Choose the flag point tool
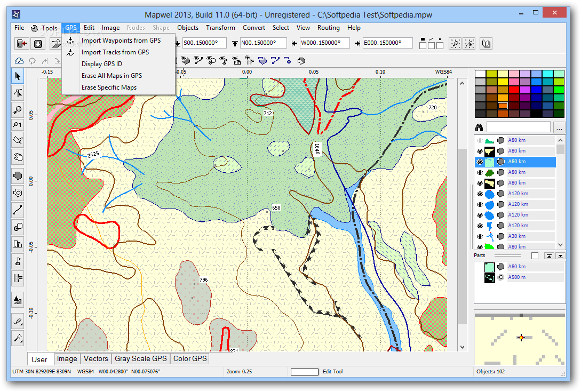Screen dimensions: 581x392 pos(18,261)
